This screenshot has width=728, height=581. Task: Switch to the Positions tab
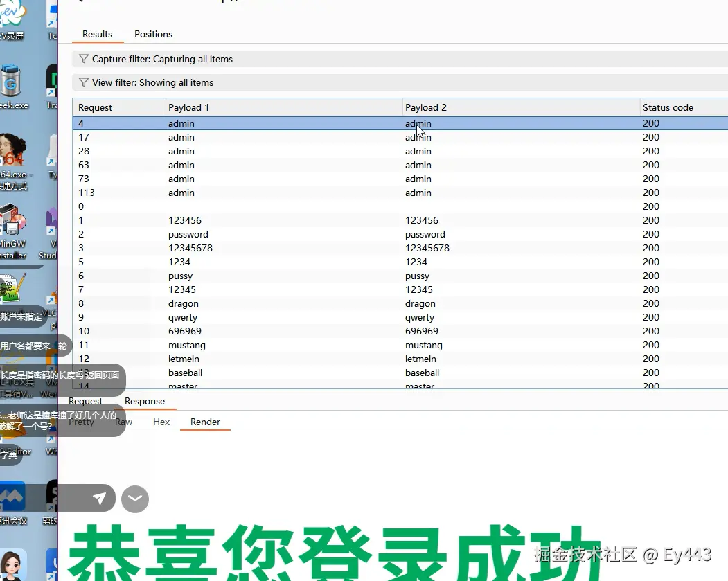pyautogui.click(x=153, y=35)
